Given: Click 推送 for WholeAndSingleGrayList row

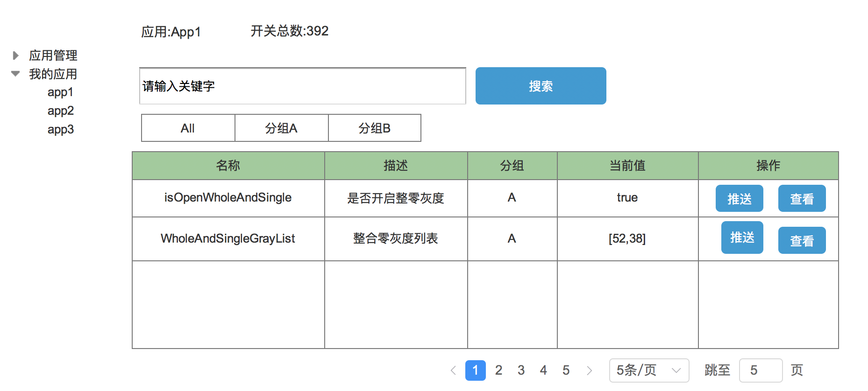Looking at the screenshot, I should pyautogui.click(x=742, y=237).
